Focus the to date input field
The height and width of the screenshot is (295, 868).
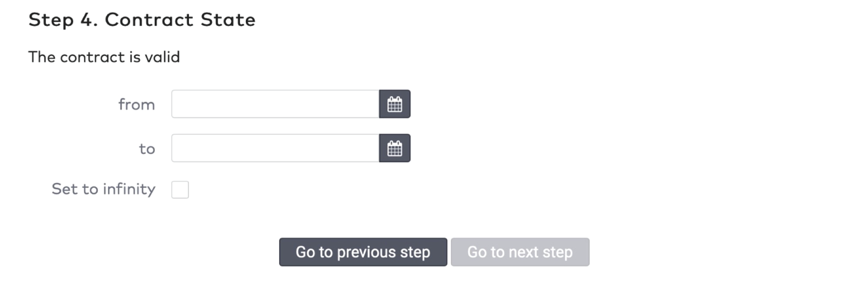coord(275,148)
